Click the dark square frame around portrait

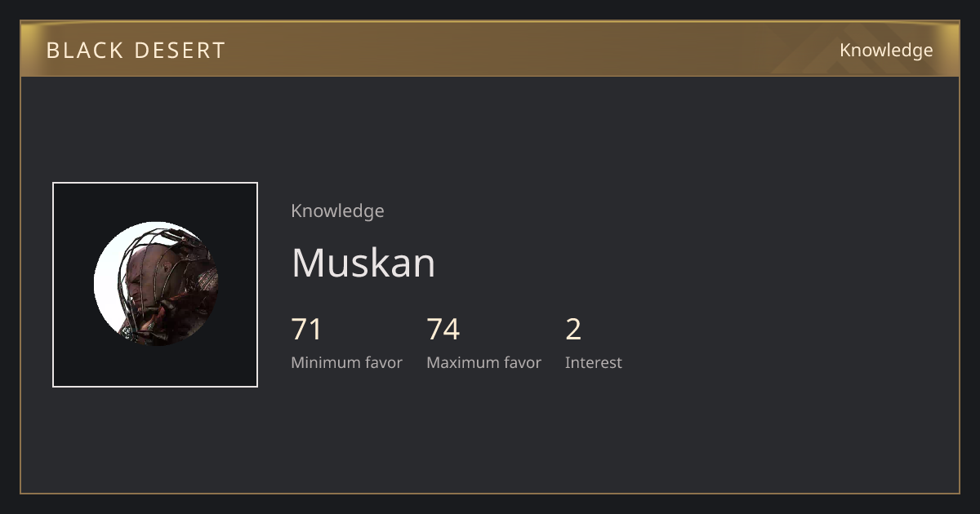coord(155,285)
